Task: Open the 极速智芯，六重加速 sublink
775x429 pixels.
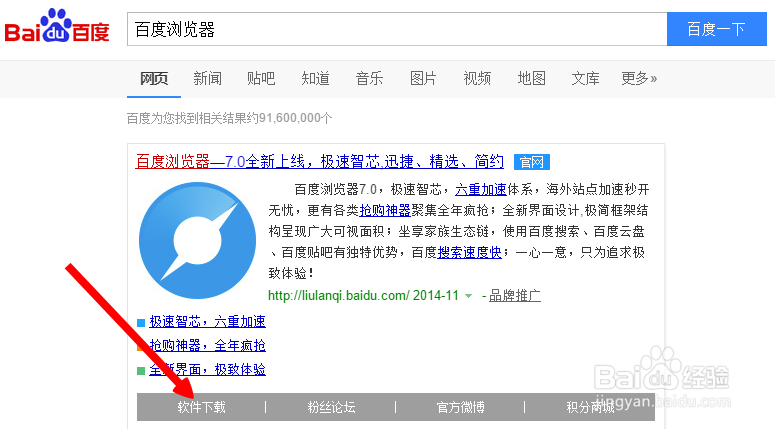Action: [208, 322]
